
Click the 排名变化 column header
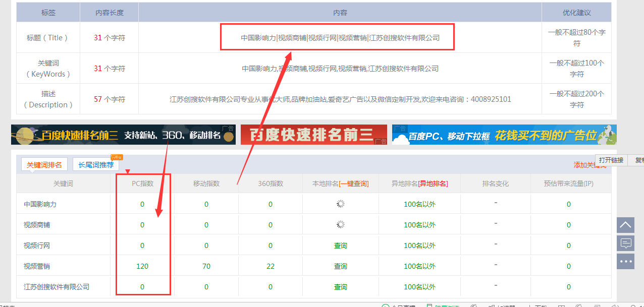(x=496, y=183)
